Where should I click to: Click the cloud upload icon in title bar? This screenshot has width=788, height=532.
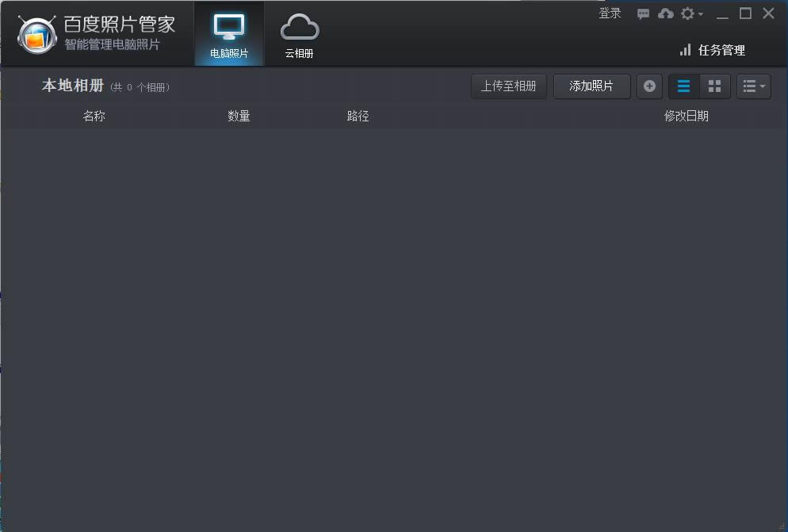click(x=665, y=13)
